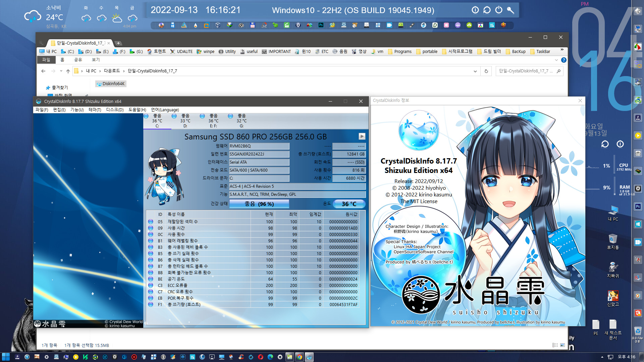Image resolution: width=644 pixels, height=362 pixels.
Task: Click the power shutdown icon beside OS build text
Action: (499, 10)
